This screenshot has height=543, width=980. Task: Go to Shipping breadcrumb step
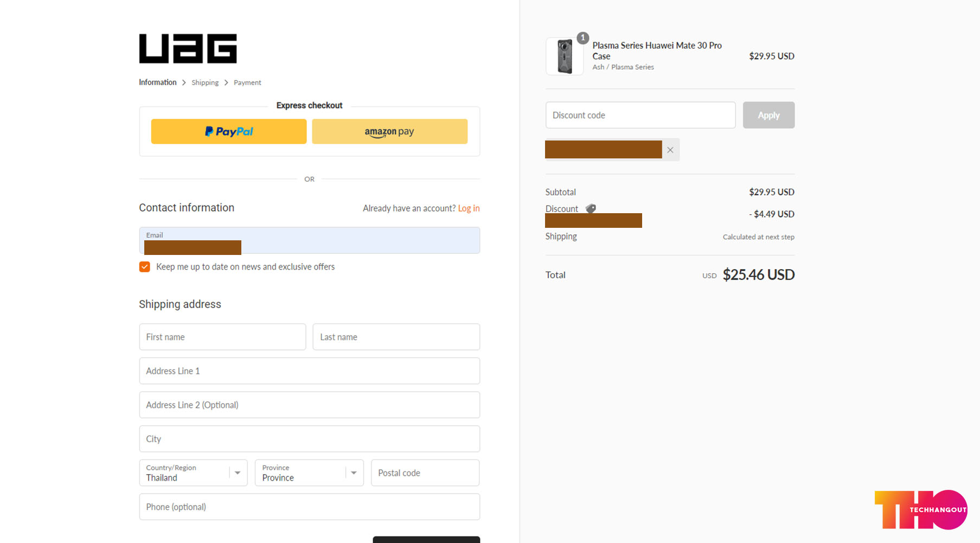205,82
